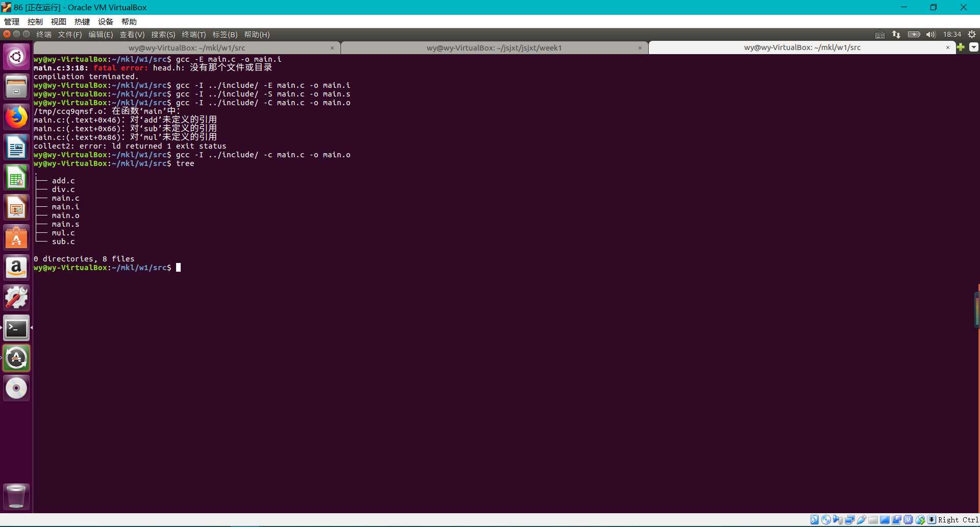Open terminal 查看(V) menu
The height and width of the screenshot is (527, 980).
point(132,34)
